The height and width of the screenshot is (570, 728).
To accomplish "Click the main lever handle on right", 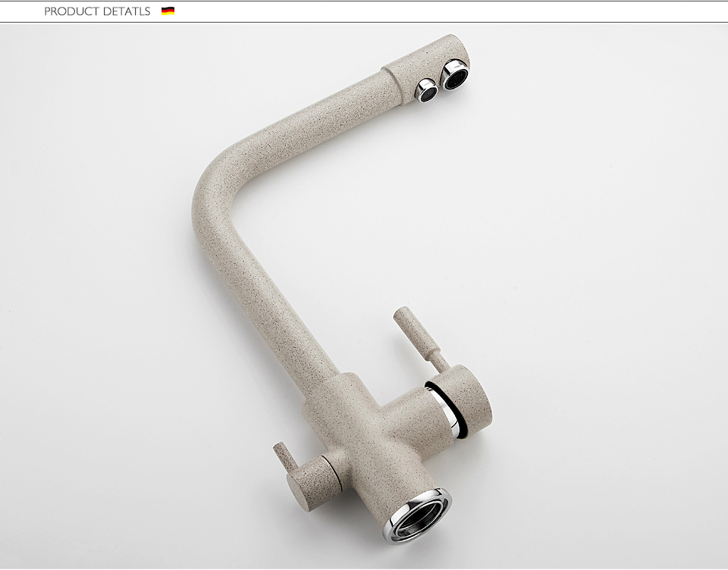I will (x=405, y=325).
